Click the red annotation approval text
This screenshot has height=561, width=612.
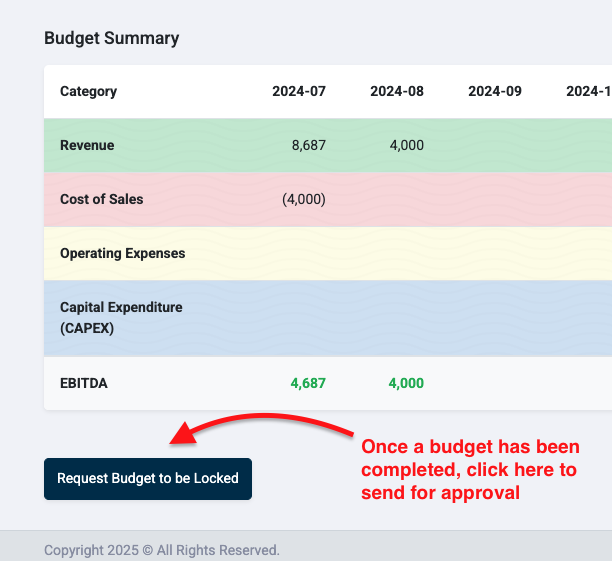coord(470,470)
